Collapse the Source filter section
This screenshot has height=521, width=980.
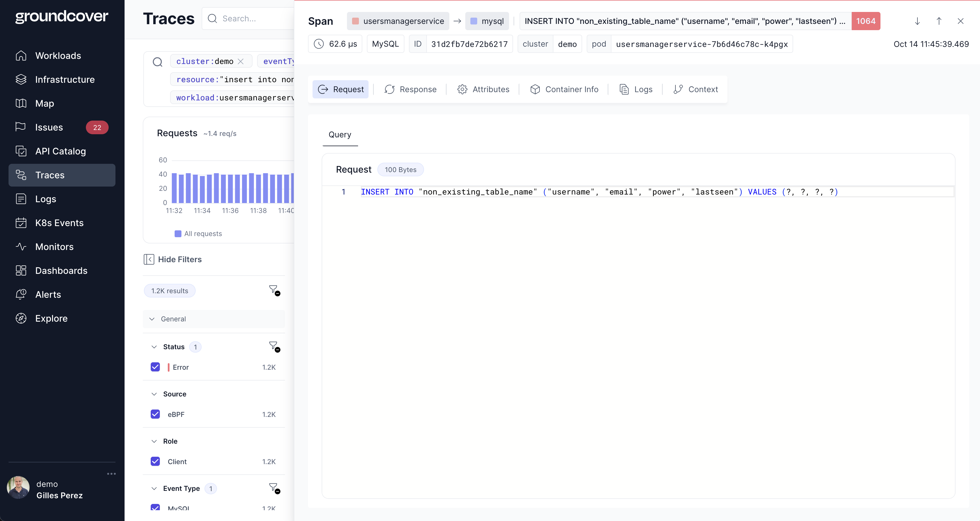click(154, 394)
